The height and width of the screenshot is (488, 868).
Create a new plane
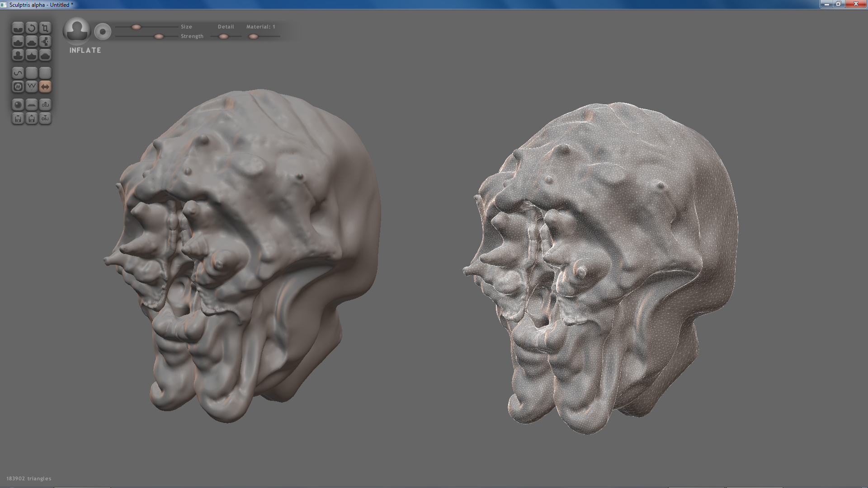pyautogui.click(x=32, y=105)
